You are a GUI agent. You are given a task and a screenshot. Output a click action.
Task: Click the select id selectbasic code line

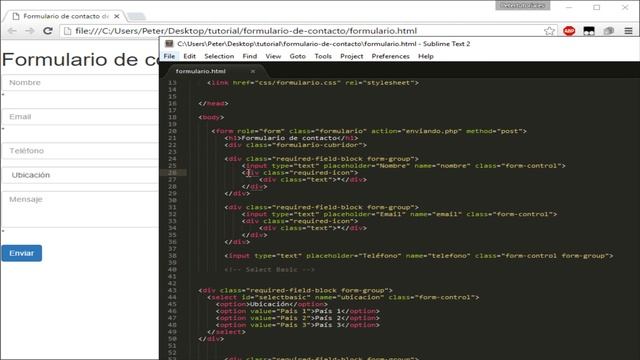tap(343, 297)
